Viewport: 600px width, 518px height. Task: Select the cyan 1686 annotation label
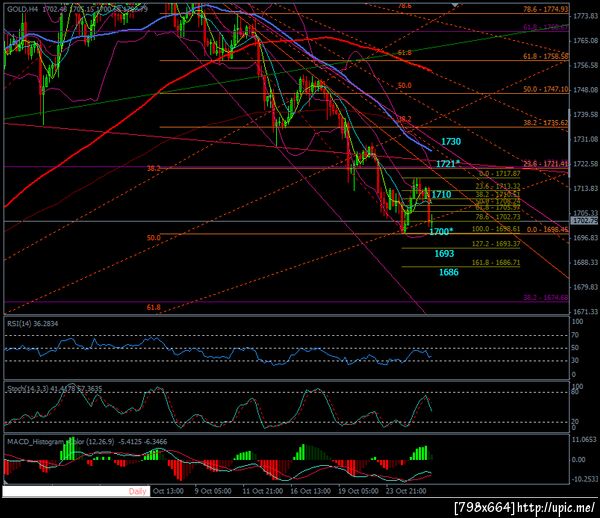[x=448, y=272]
